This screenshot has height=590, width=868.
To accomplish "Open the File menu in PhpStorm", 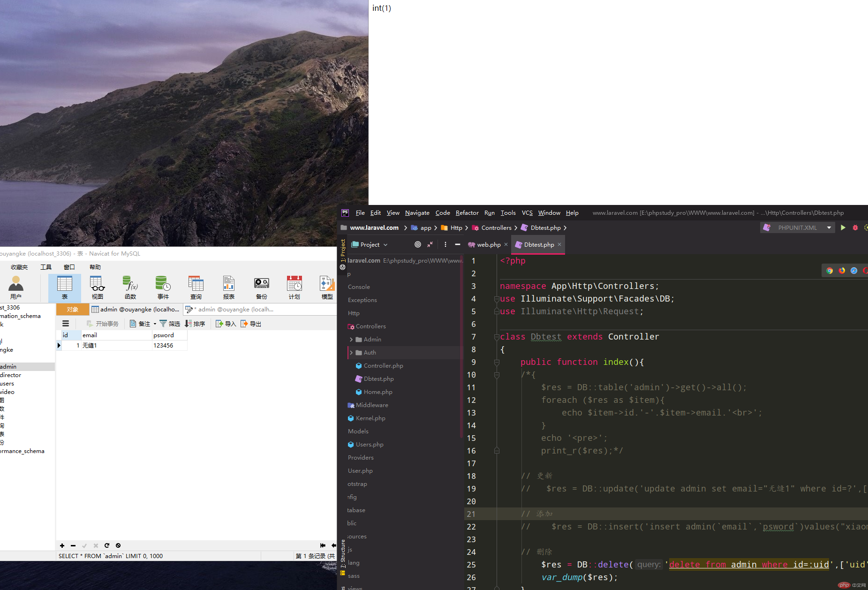I will pyautogui.click(x=360, y=212).
